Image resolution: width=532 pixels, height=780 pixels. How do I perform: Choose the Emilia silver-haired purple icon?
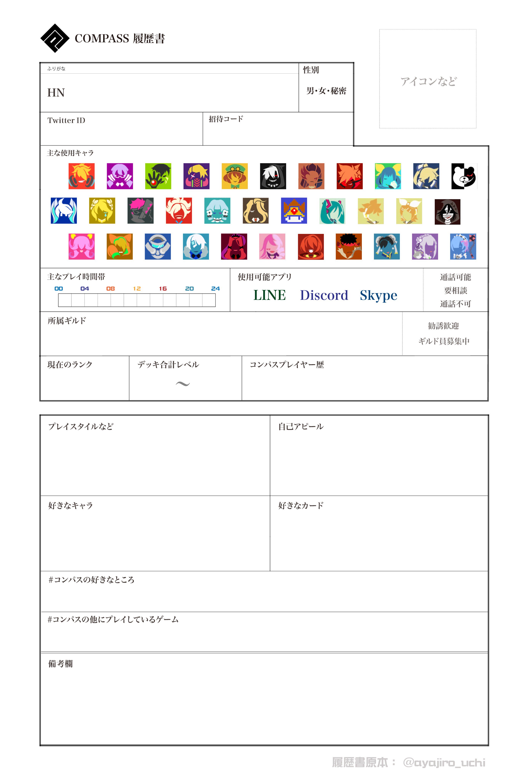click(425, 246)
